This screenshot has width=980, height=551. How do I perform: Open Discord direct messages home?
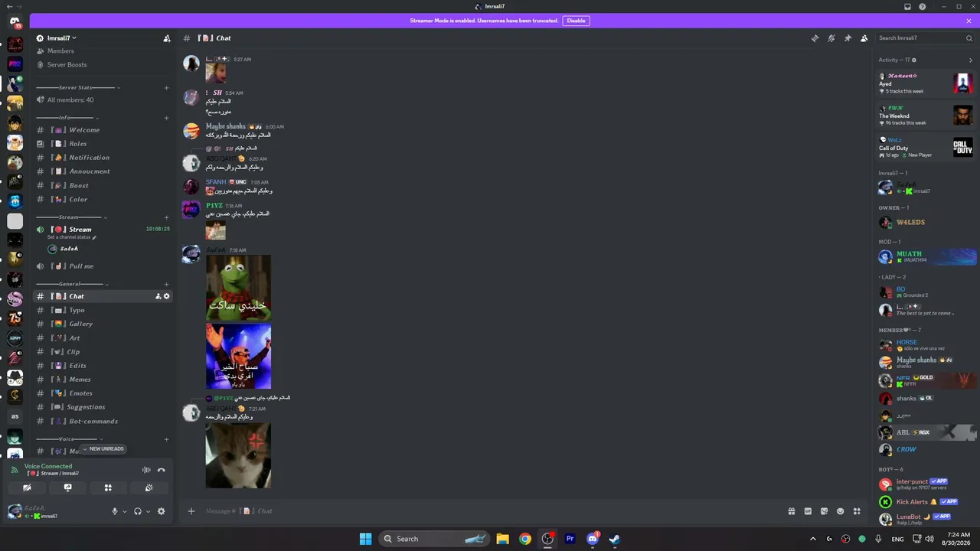coord(15,22)
